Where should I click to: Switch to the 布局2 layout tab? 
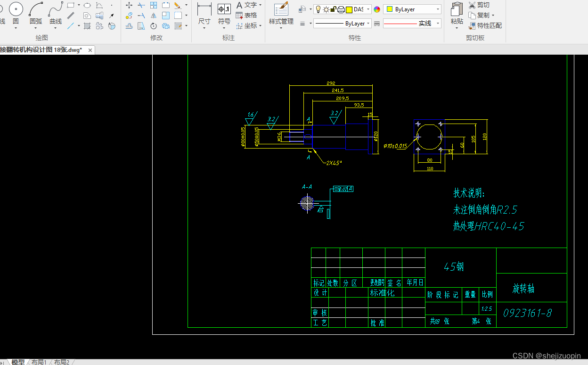[x=61, y=362]
